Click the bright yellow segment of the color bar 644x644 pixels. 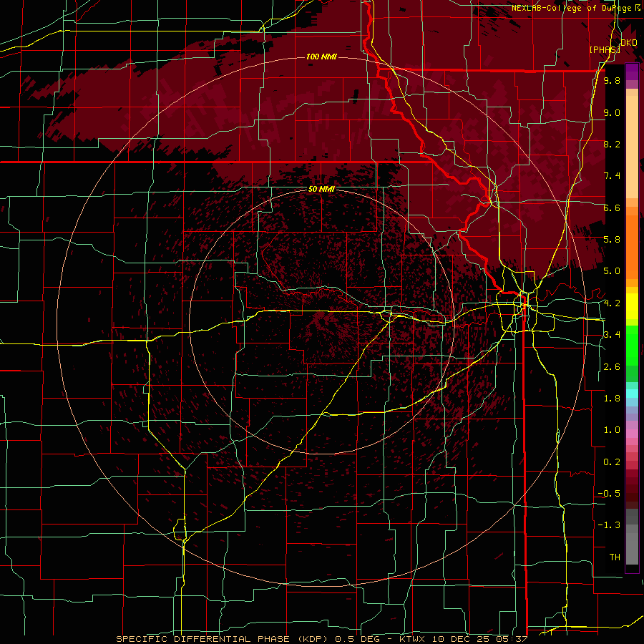coord(632,306)
